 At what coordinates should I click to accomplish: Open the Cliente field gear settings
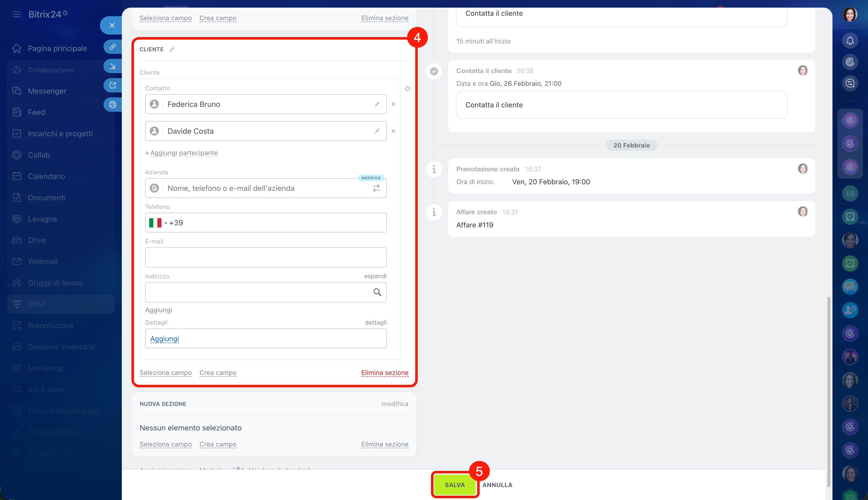tap(407, 89)
